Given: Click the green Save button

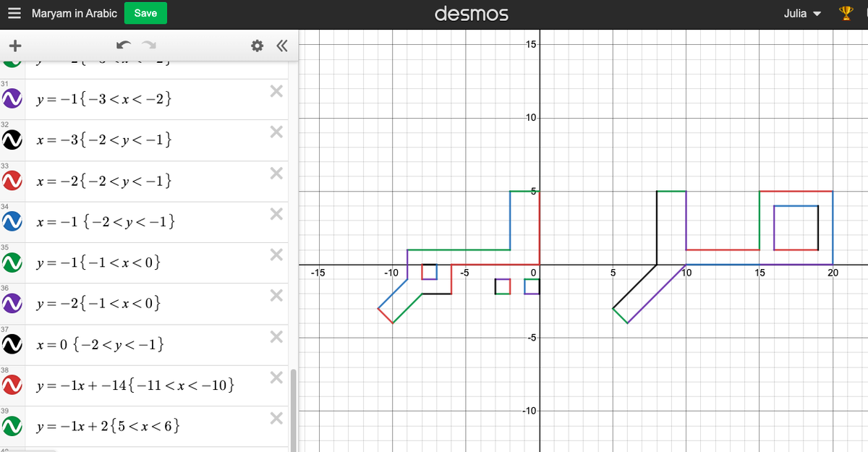Looking at the screenshot, I should click(x=145, y=13).
